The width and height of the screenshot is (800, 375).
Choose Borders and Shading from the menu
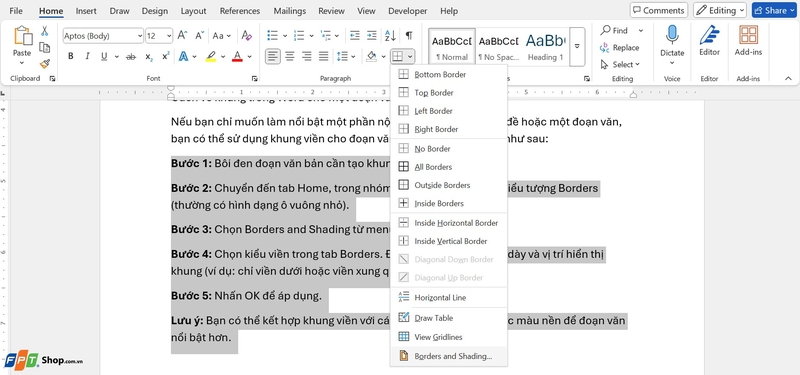pos(448,356)
